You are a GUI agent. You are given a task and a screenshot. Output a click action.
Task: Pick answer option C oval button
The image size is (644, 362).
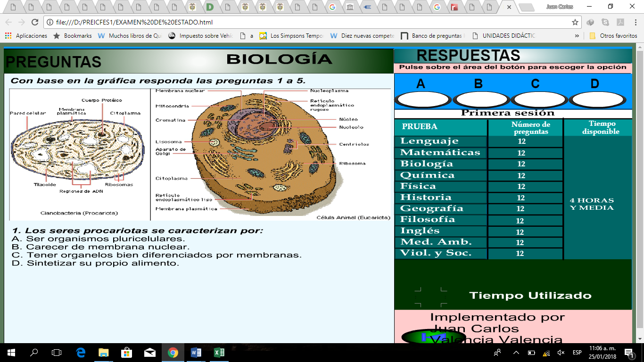point(538,99)
